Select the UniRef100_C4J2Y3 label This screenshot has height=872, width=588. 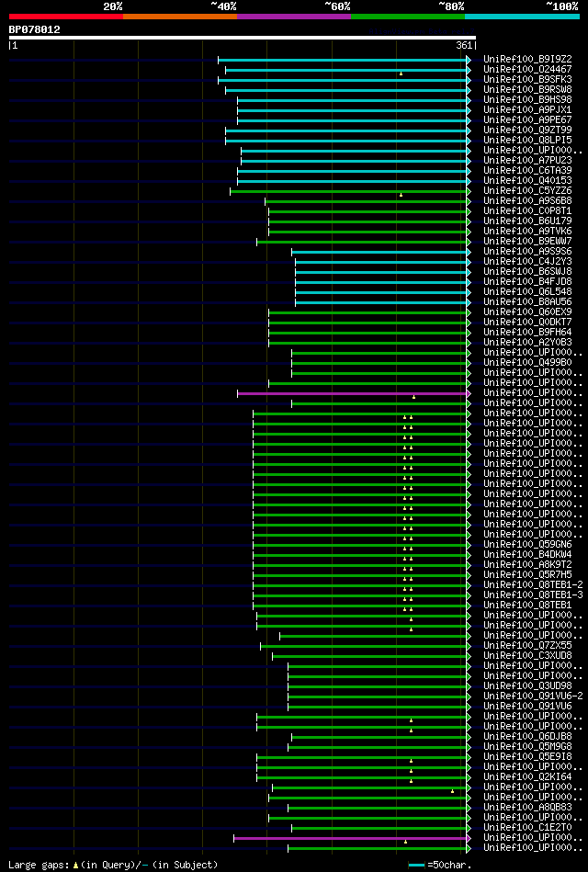pyautogui.click(x=528, y=261)
